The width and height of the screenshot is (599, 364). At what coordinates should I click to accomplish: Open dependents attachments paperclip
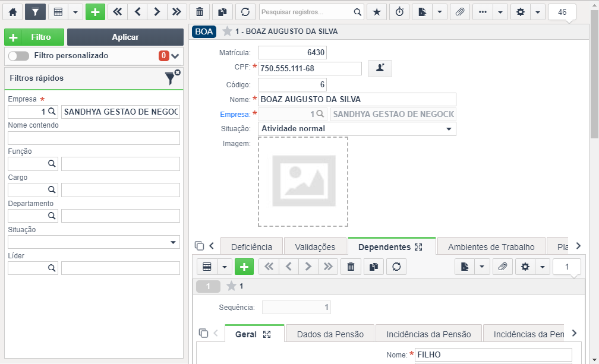503,267
